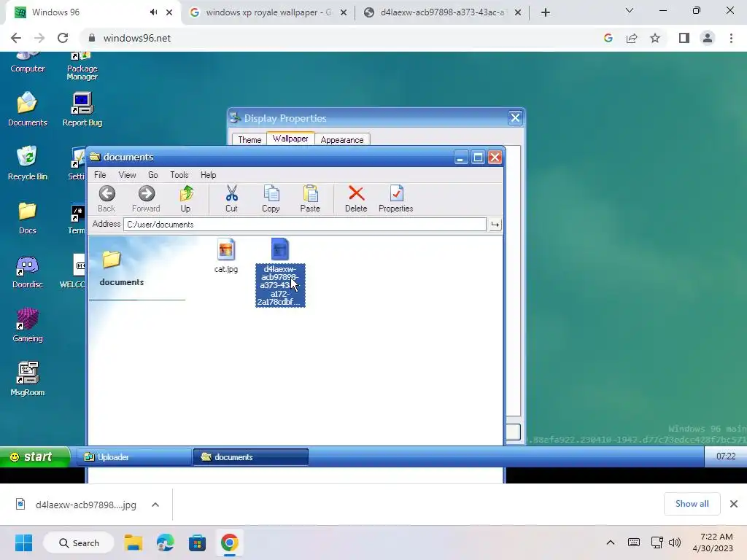Bookmark this page with star icon
Image resolution: width=747 pixels, height=560 pixels.
pyautogui.click(x=655, y=38)
